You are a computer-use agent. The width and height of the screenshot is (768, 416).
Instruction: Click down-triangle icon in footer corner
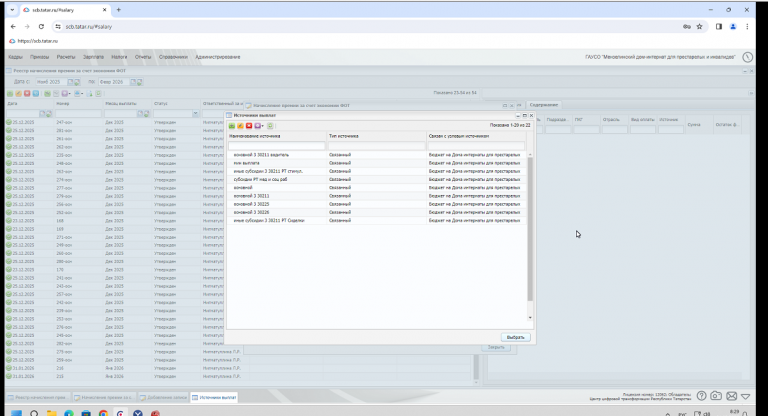745,396
